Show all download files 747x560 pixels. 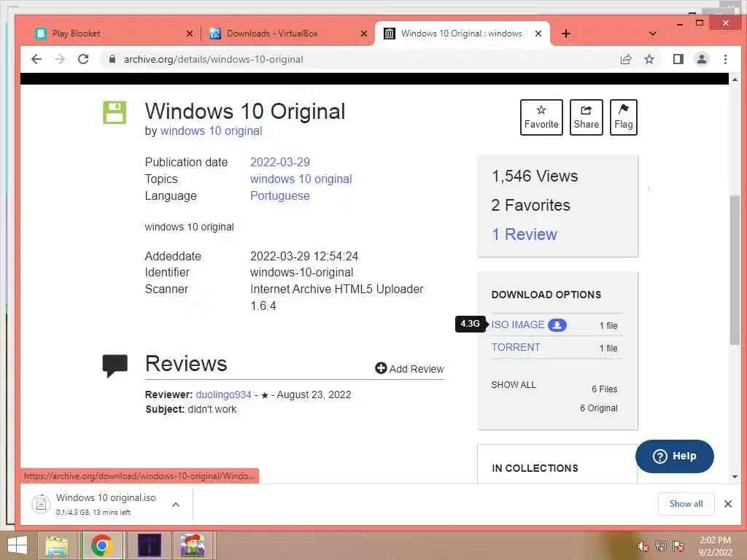[514, 385]
